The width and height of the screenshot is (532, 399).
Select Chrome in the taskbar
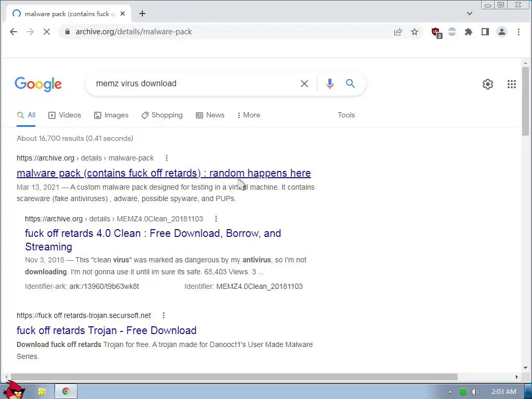coord(66,392)
